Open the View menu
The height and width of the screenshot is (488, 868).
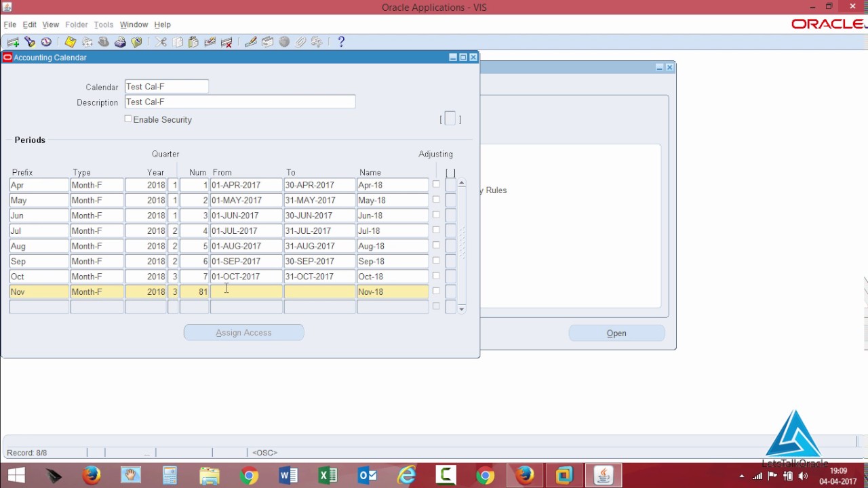[51, 24]
